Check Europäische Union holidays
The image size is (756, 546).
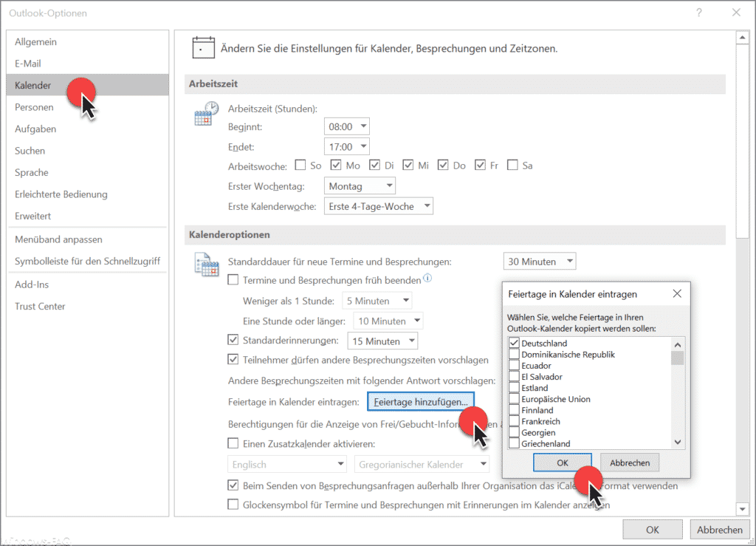pos(514,399)
